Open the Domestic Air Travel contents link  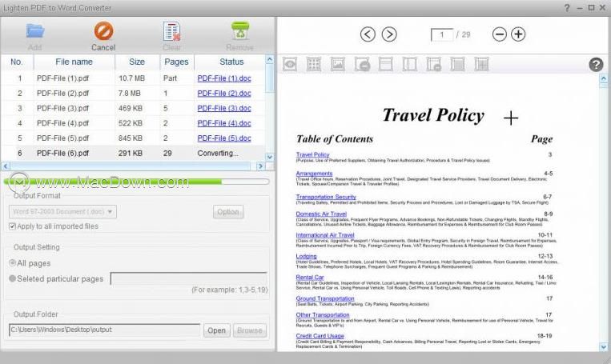coord(321,214)
